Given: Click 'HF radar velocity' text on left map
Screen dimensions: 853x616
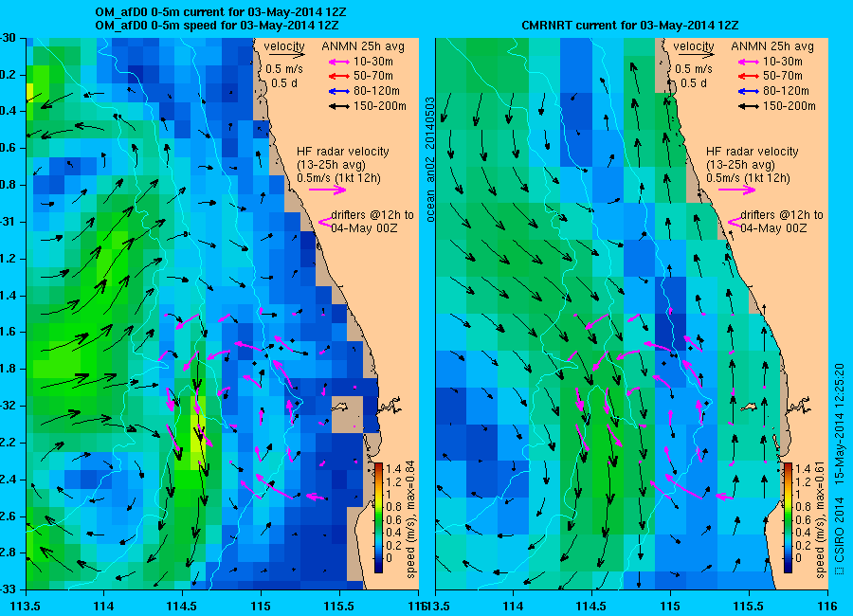Looking at the screenshot, I should pyautogui.click(x=343, y=152).
